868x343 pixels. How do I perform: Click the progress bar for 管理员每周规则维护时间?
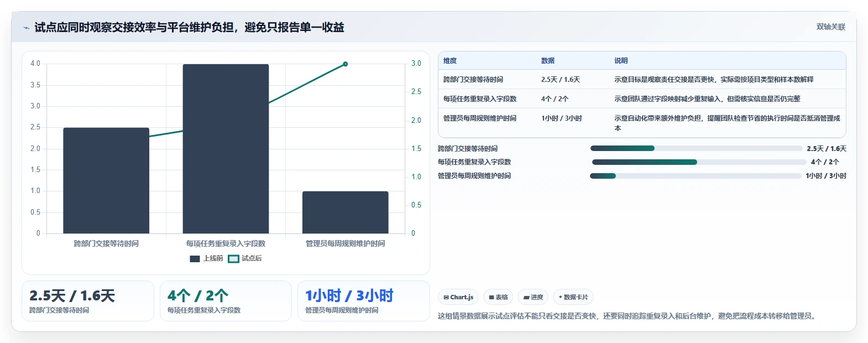[x=696, y=176]
